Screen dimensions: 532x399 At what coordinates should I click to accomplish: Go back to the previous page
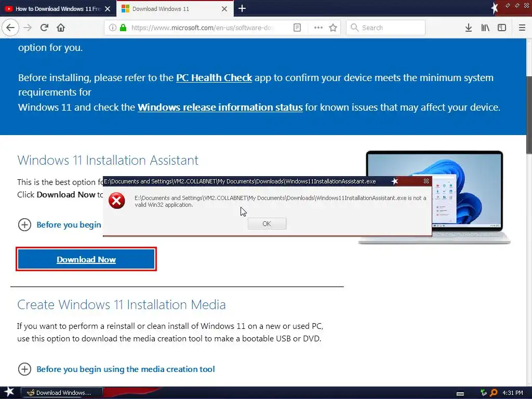(x=10, y=28)
